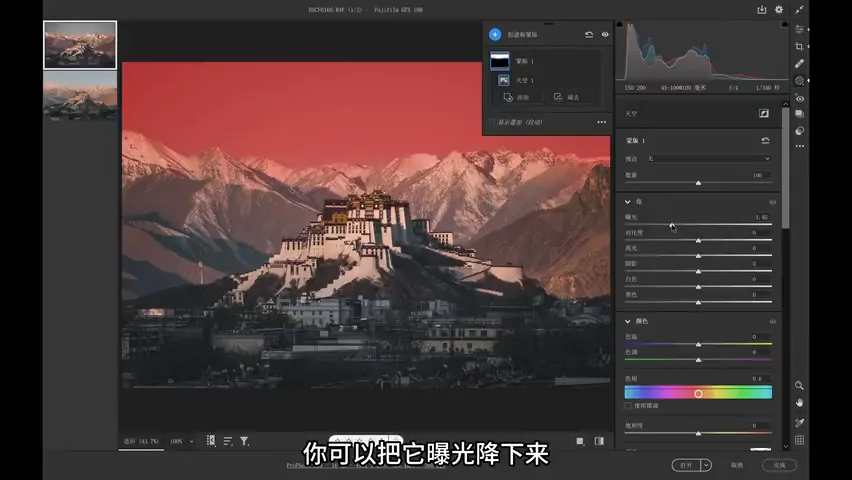
Task: Toggle the grid overlay icon
Action: [799, 440]
